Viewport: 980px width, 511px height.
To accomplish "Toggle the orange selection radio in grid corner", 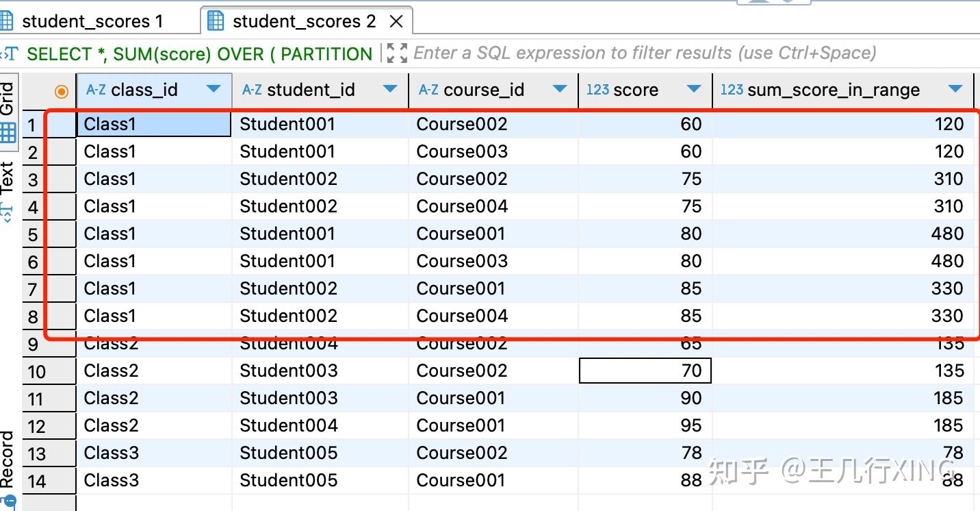I will [x=61, y=90].
